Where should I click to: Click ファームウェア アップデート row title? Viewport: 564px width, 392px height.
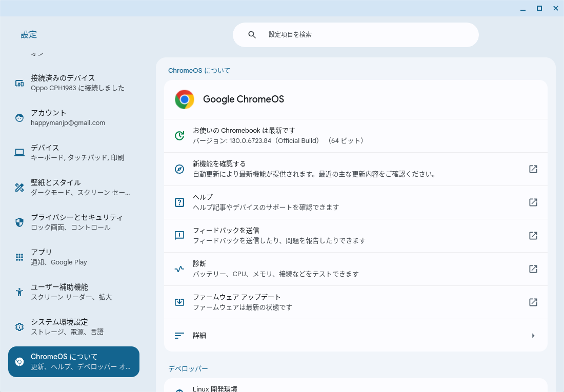(x=236, y=297)
